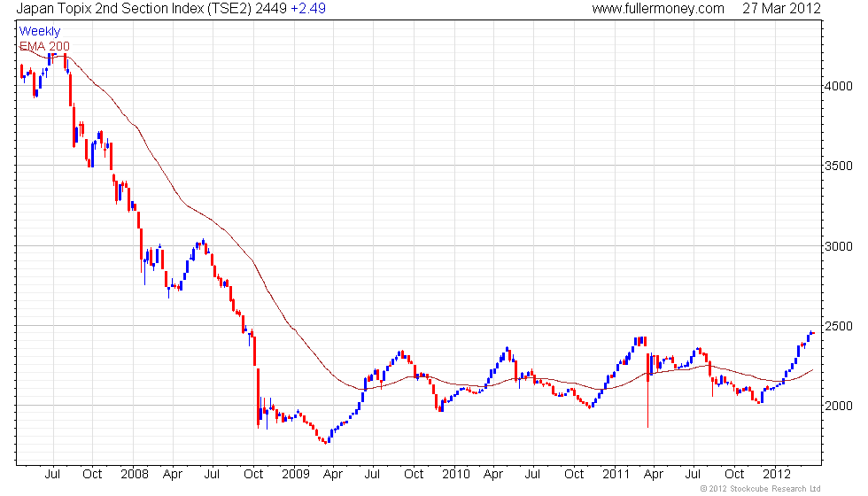868x496 pixels.
Task: Click the y-axis label '2500'
Action: coord(839,326)
